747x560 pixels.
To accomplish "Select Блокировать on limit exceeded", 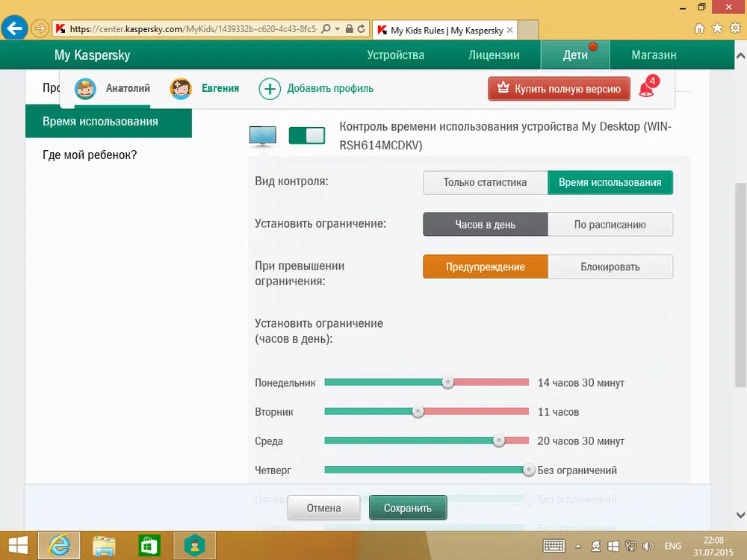I will (610, 267).
